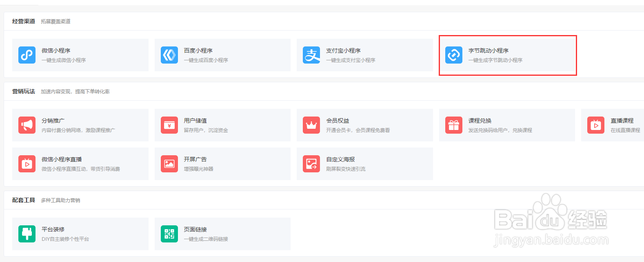Click text 一键生成百度小程序
Screen dimensions: 644x262
[206, 60]
